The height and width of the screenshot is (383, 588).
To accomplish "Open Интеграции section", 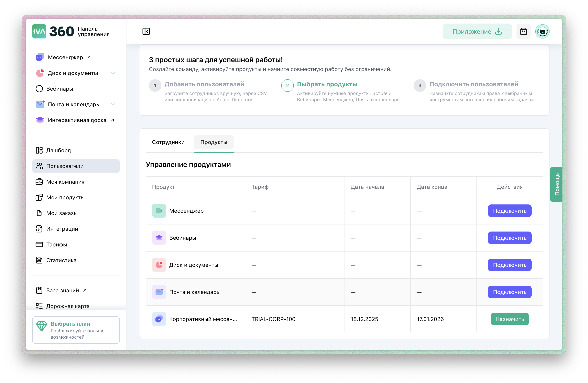I will [x=62, y=229].
